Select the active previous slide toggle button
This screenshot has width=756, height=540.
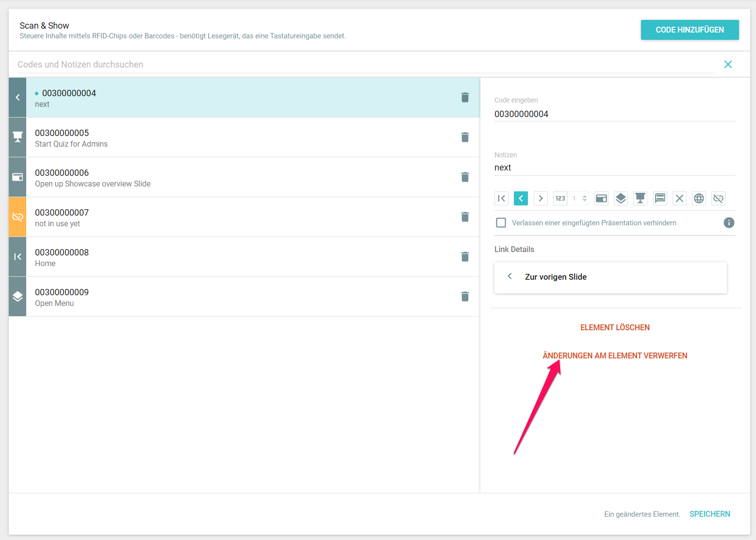pos(521,198)
